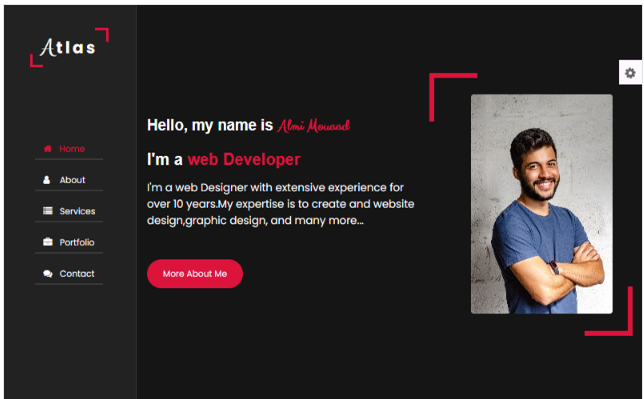Screen dimensions: 644x399
Task: Open the Portfolio menu label
Action: (77, 242)
